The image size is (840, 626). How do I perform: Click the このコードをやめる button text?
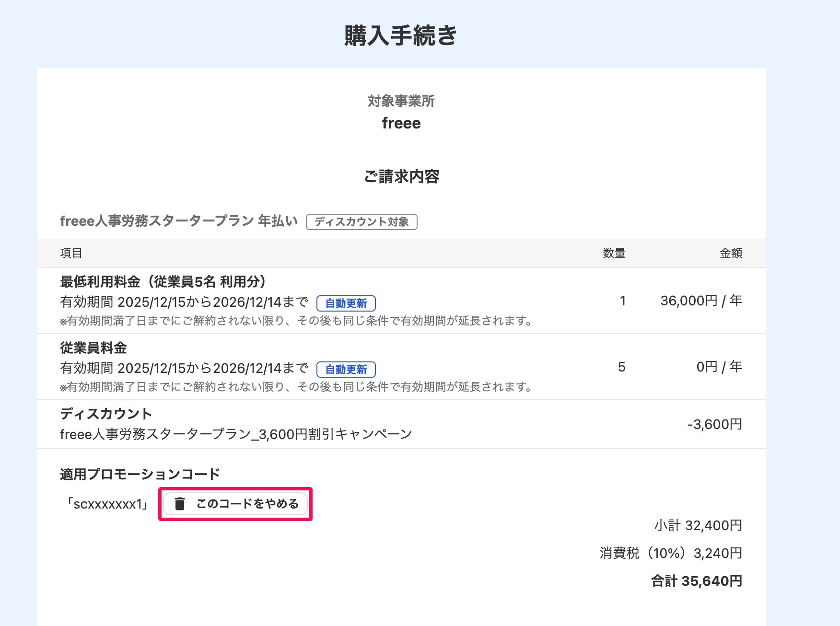(247, 504)
